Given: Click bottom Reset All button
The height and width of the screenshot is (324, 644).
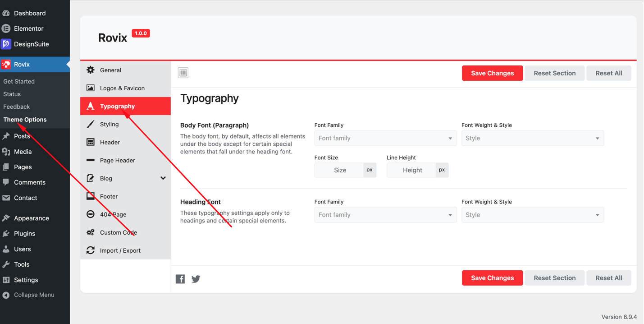Looking at the screenshot, I should point(609,278).
